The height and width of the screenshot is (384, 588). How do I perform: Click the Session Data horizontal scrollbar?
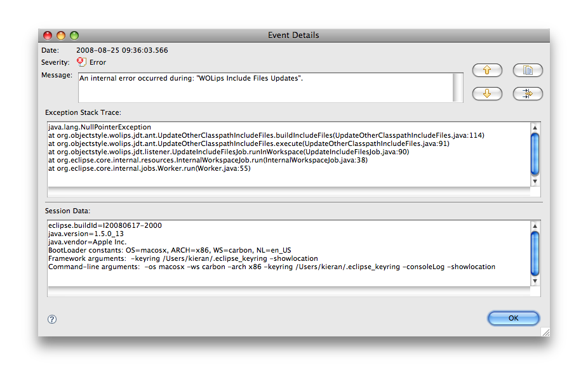click(289, 291)
